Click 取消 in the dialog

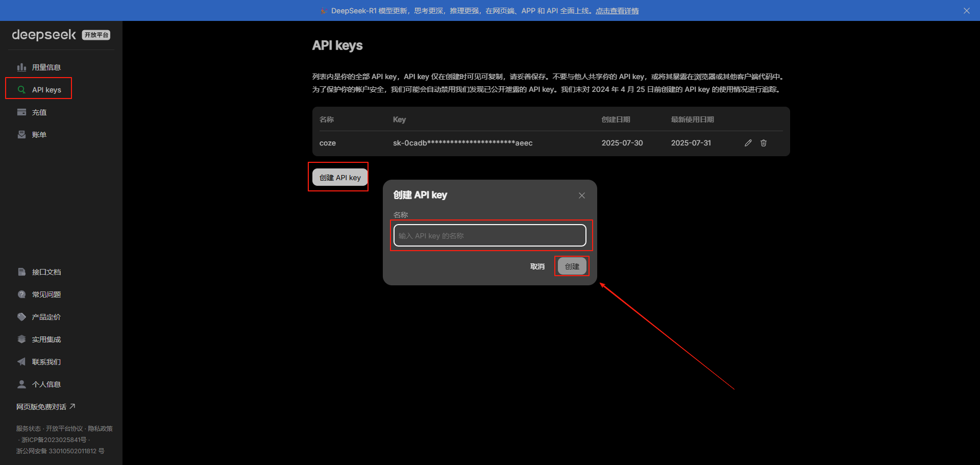(x=537, y=266)
